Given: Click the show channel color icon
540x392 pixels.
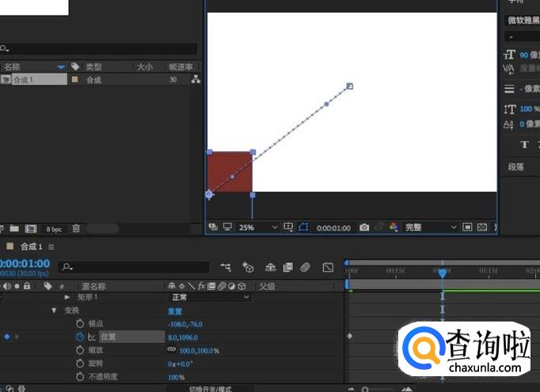Looking at the screenshot, I should [393, 227].
